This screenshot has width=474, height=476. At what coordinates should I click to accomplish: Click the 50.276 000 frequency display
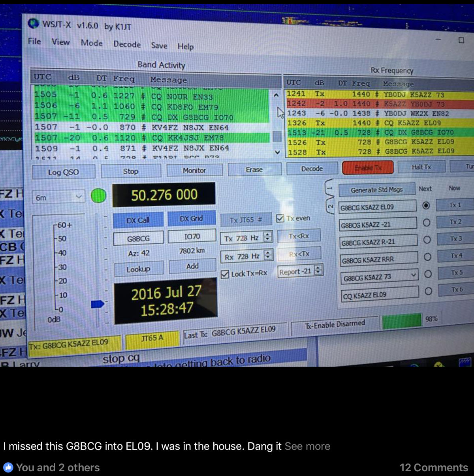(164, 195)
